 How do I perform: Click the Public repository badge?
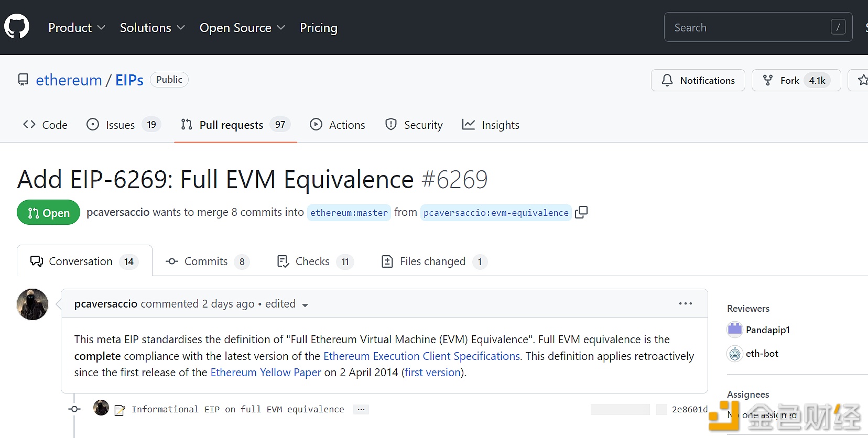(x=169, y=80)
